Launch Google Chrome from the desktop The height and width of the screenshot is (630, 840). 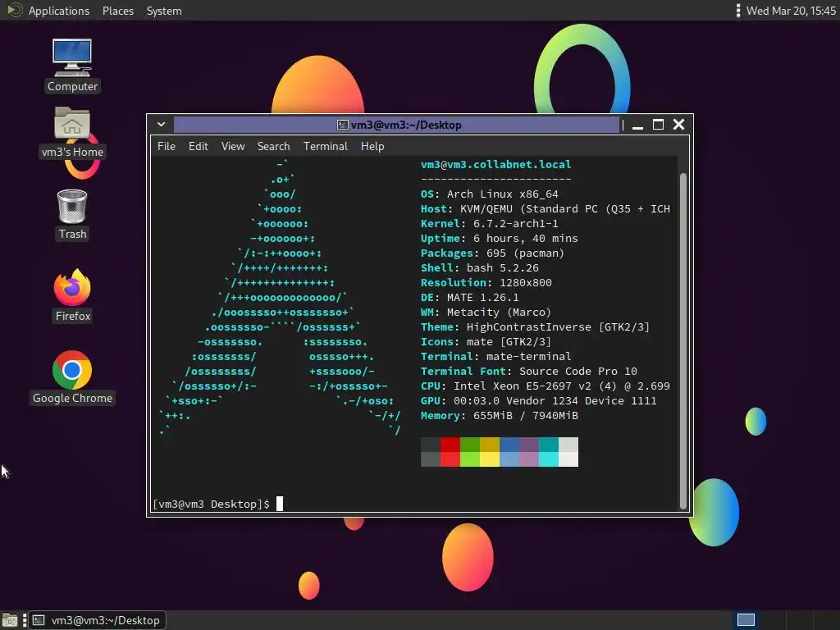[x=72, y=377]
